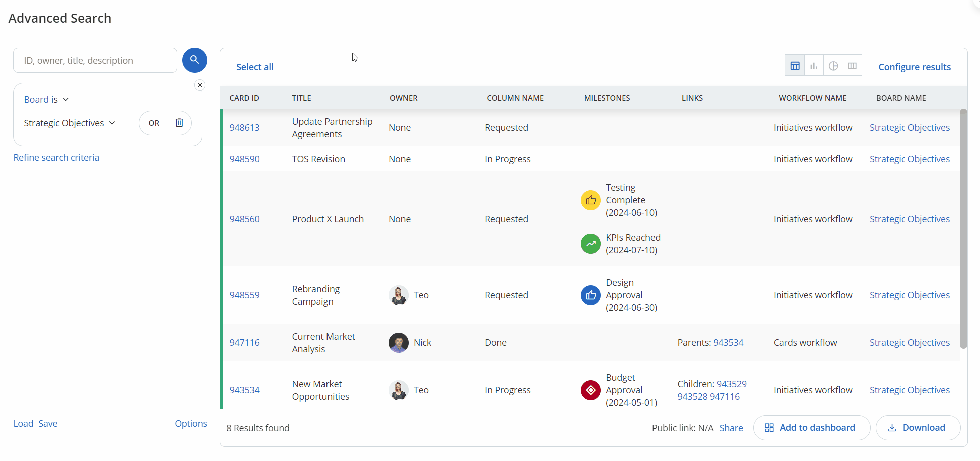
Task: Remove the Board filter with its X
Action: tap(200, 85)
